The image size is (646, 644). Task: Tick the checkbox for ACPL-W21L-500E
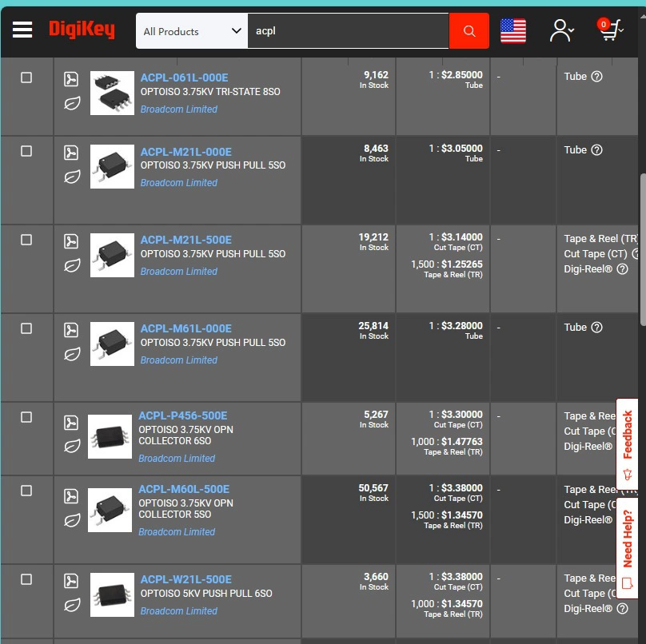coord(26,579)
